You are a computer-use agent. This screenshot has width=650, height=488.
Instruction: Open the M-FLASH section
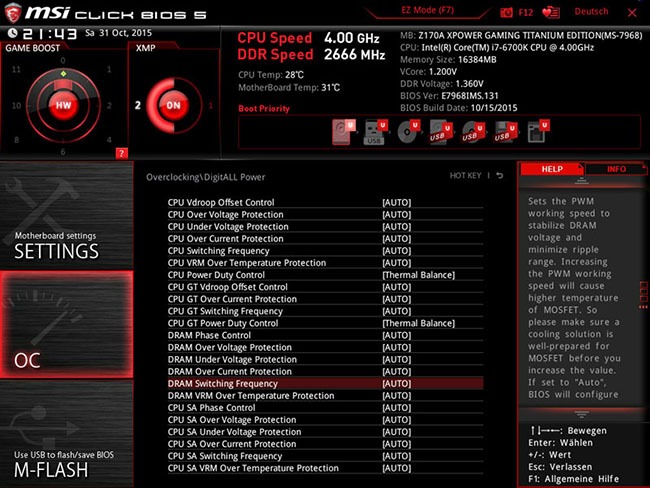(x=66, y=434)
